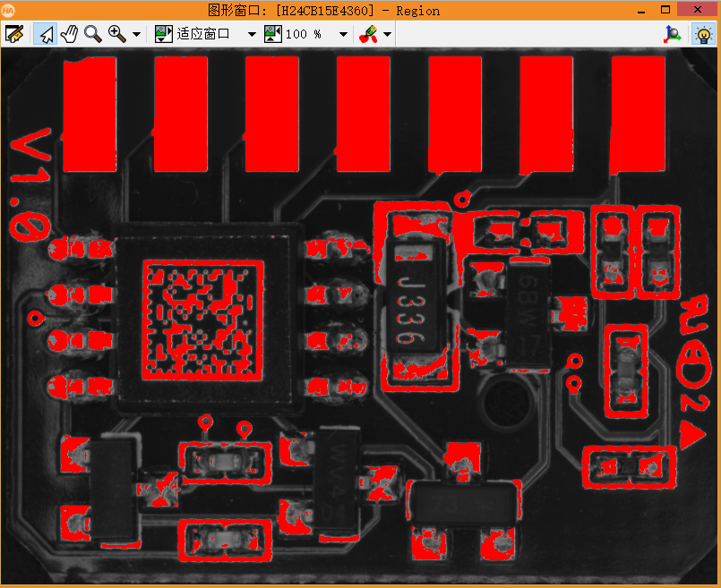721x588 pixels.
Task: Open the 100% zoom level dropdown
Action: [x=342, y=34]
